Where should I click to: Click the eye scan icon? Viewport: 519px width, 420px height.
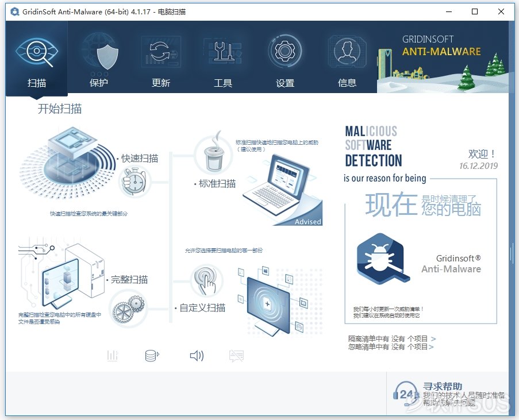click(36, 52)
